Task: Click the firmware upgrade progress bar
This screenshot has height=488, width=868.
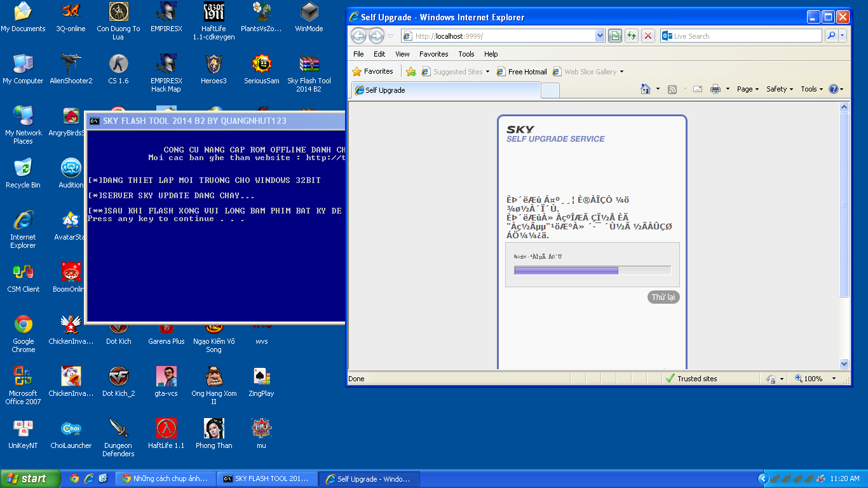Action: [x=592, y=271]
